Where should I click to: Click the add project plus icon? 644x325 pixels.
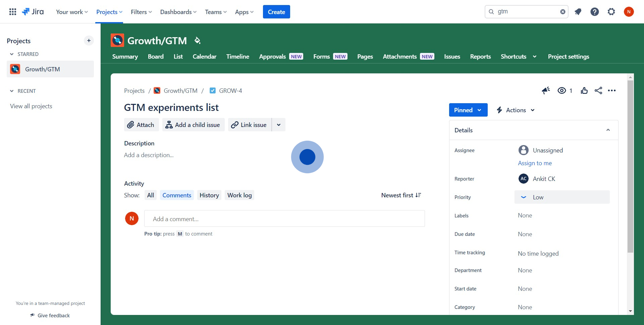[x=89, y=41]
